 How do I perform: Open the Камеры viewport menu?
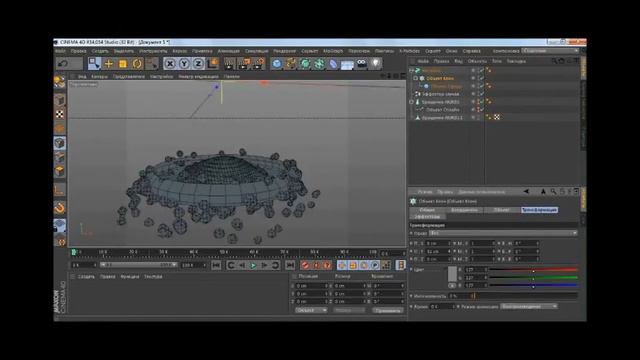click(x=99, y=76)
